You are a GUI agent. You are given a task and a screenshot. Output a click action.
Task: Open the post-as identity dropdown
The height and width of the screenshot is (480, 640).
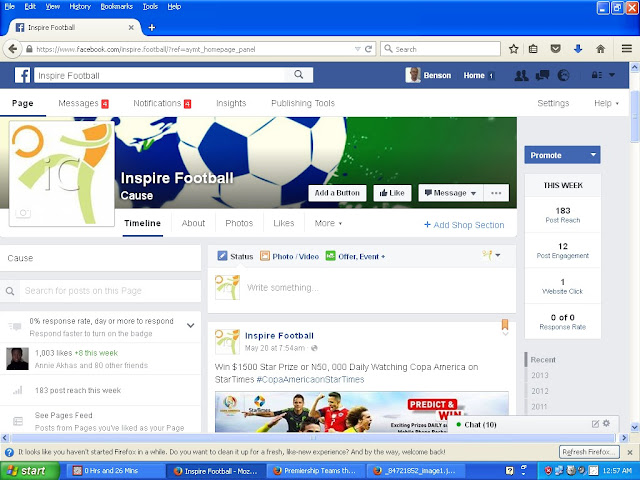pos(491,256)
